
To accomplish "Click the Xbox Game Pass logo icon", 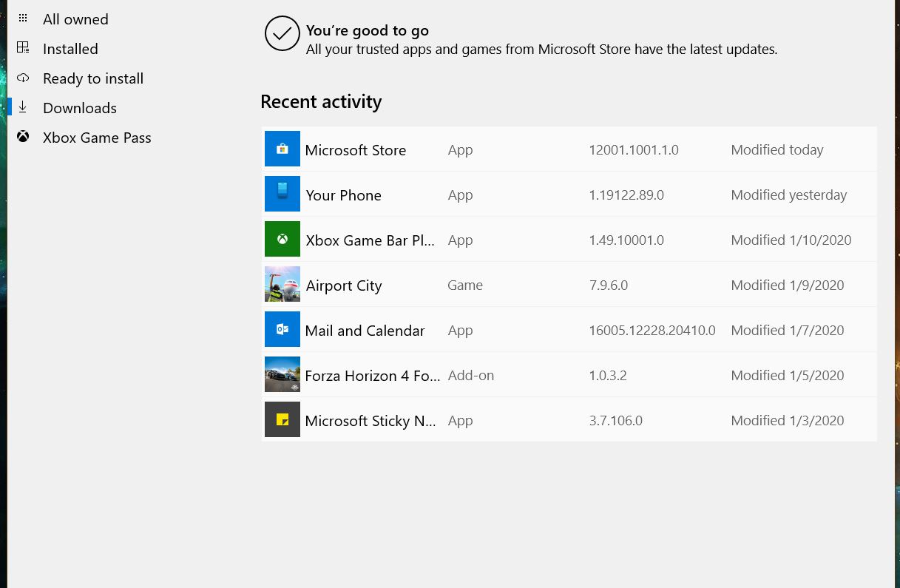I will click(23, 137).
